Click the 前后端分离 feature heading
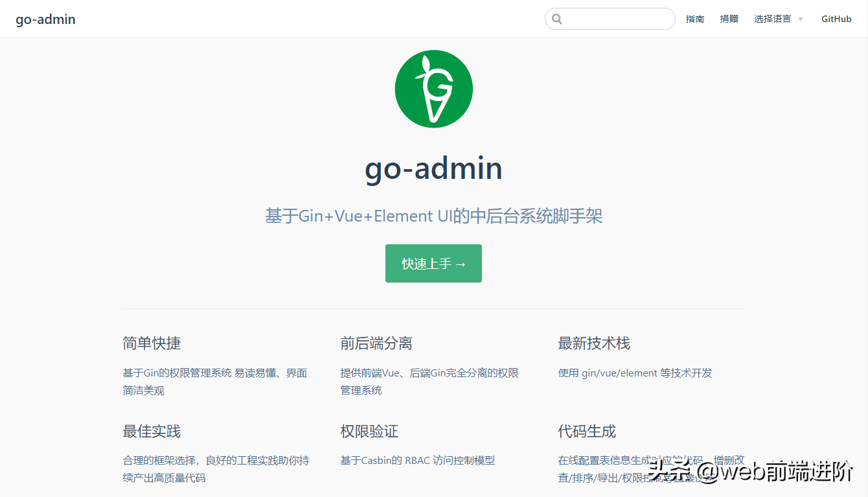This screenshot has height=497, width=868. (376, 343)
